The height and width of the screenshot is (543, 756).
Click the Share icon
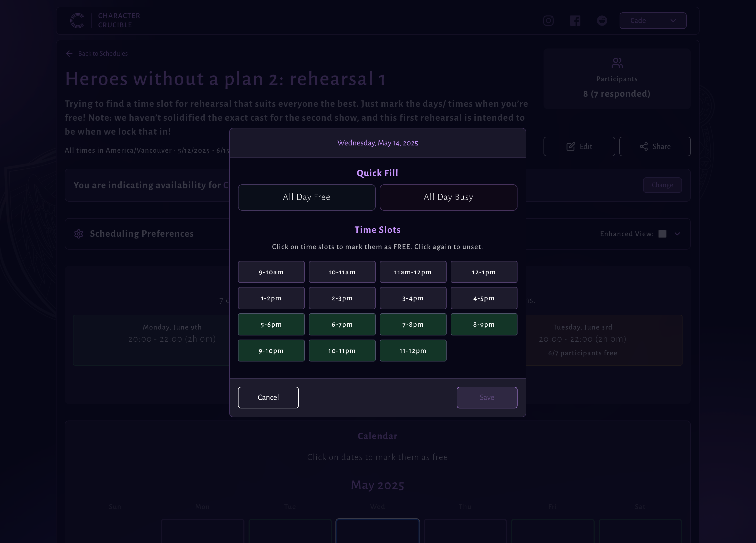[644, 146]
